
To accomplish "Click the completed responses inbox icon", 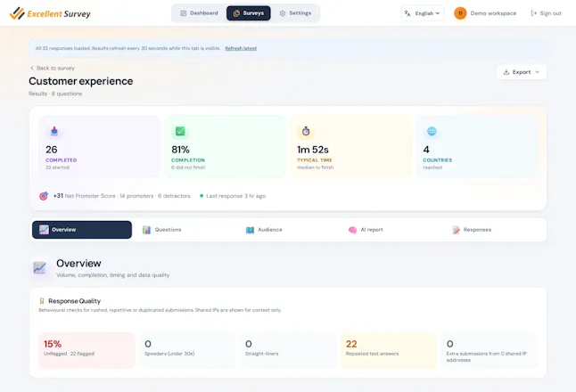I will (x=54, y=131).
